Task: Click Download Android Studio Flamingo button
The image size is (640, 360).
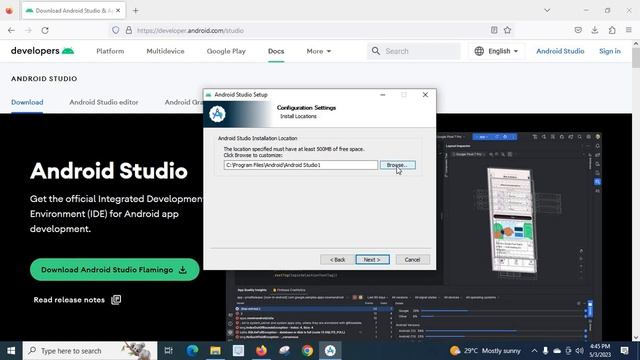Action: click(x=115, y=269)
